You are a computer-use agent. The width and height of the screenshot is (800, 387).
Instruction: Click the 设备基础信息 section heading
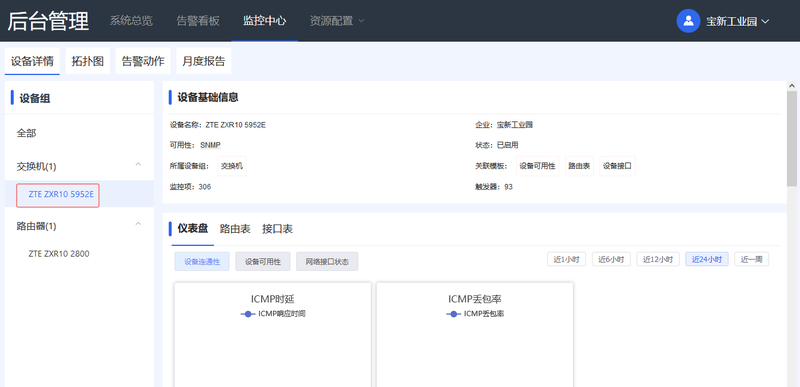click(x=208, y=97)
